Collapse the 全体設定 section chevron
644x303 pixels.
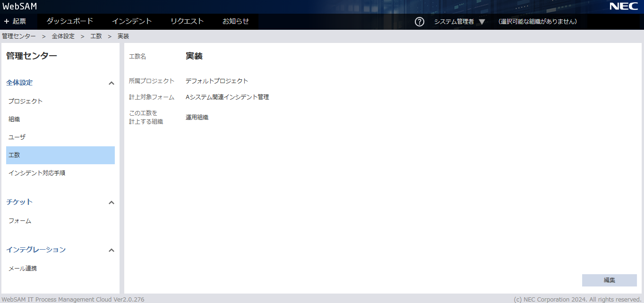112,83
